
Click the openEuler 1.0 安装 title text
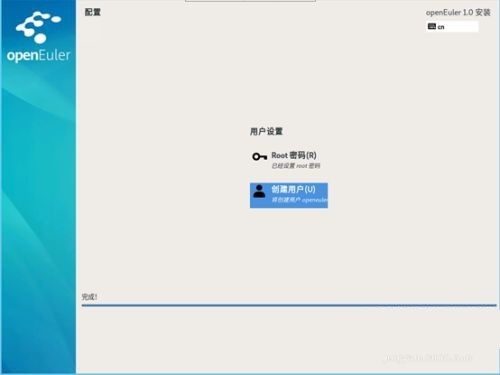(458, 13)
